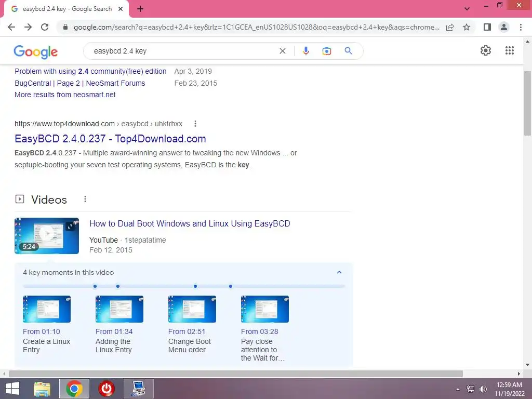Open options menu beside Videos heading
This screenshot has height=399, width=532.
85,199
